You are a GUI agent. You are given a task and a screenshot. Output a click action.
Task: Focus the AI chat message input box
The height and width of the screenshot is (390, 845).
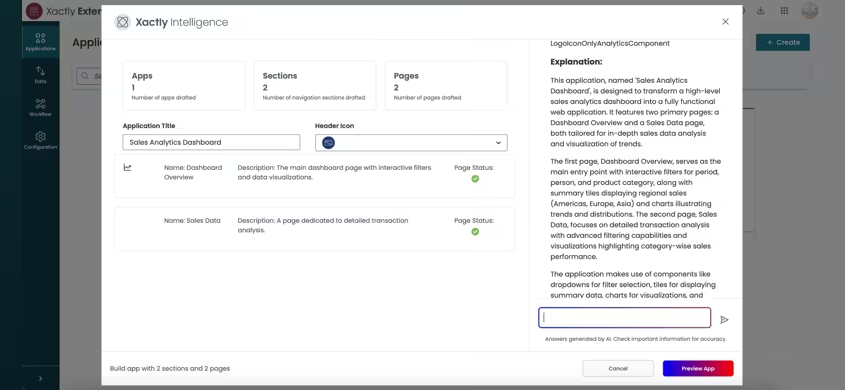click(x=625, y=318)
